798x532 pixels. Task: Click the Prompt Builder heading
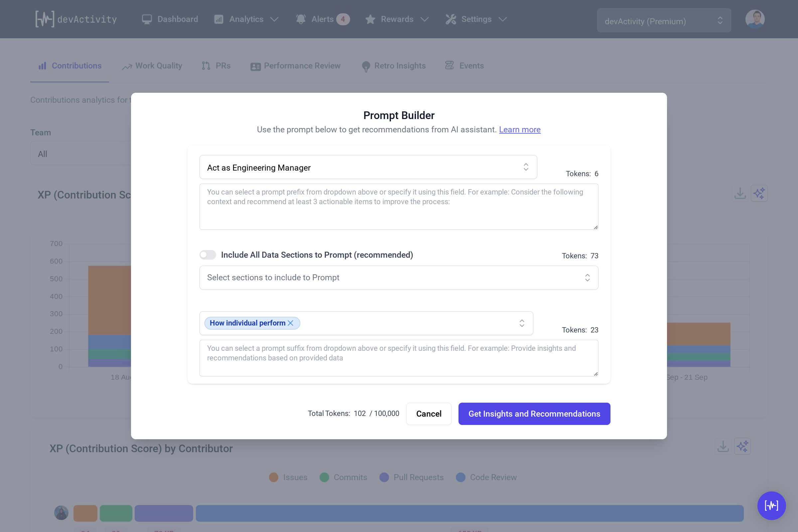[399, 115]
